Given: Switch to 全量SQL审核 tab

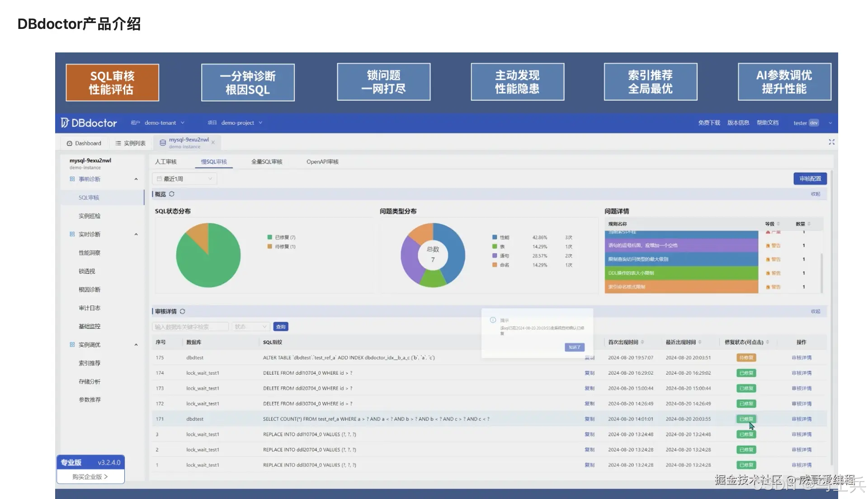Looking at the screenshot, I should pos(267,162).
